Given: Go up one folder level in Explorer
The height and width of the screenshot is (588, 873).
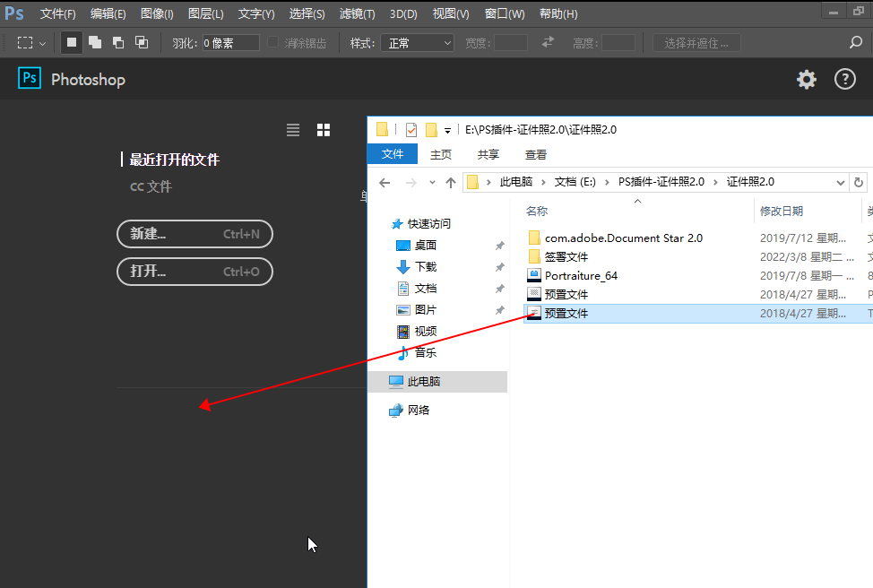Looking at the screenshot, I should 451,183.
